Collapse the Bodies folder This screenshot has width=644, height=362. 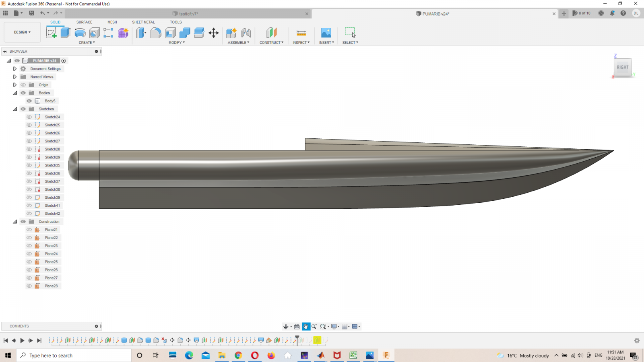pos(15,93)
